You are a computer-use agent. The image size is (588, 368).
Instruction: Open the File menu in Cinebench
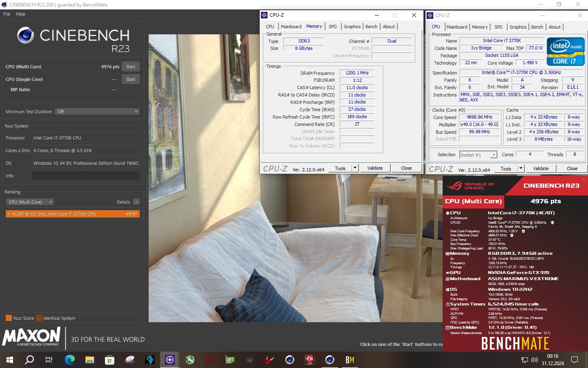[7, 14]
